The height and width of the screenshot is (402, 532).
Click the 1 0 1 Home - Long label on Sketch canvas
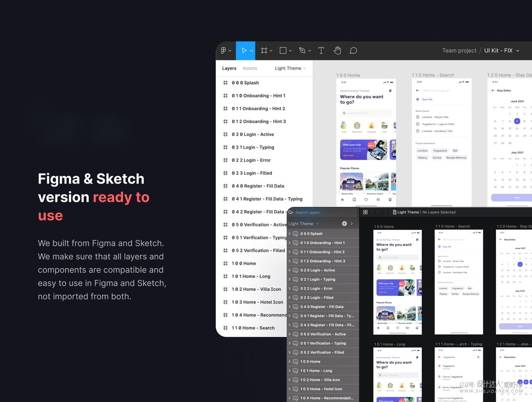tap(390, 344)
